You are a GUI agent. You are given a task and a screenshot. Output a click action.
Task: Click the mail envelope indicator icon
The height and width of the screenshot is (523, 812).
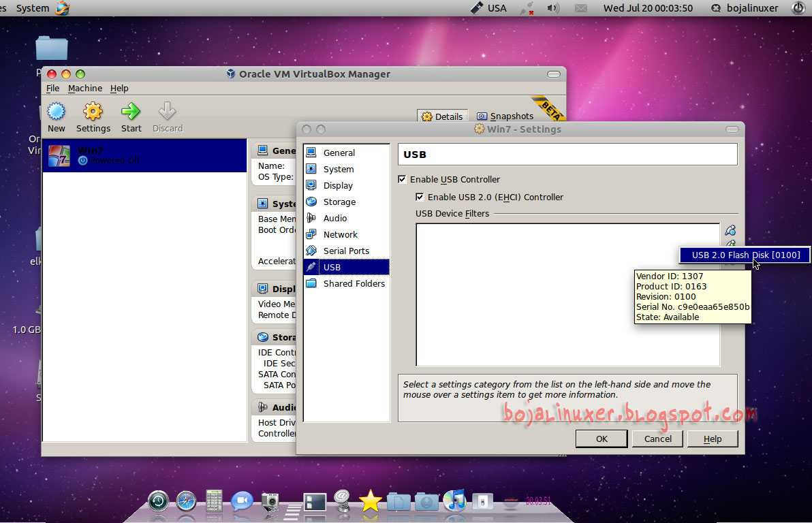click(x=581, y=8)
